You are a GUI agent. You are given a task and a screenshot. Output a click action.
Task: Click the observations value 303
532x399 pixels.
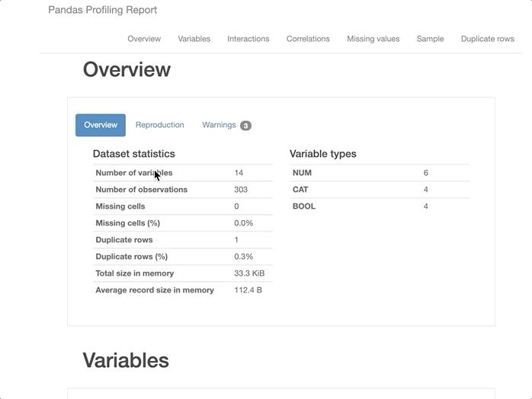(241, 190)
